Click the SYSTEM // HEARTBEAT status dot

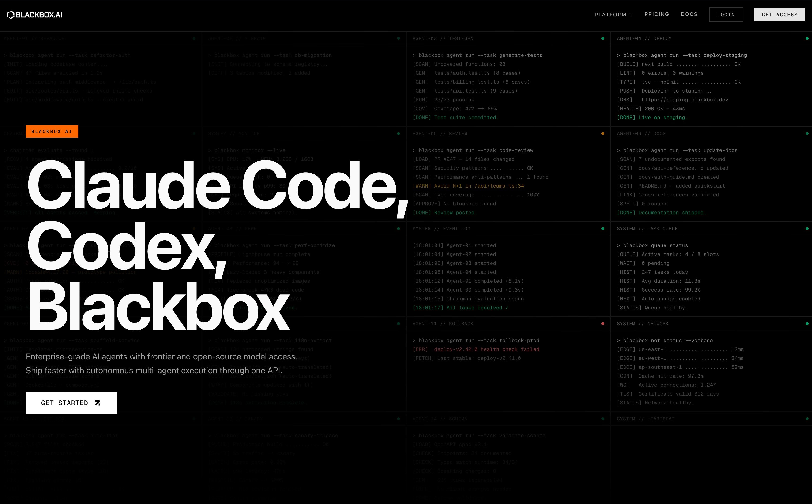click(807, 419)
